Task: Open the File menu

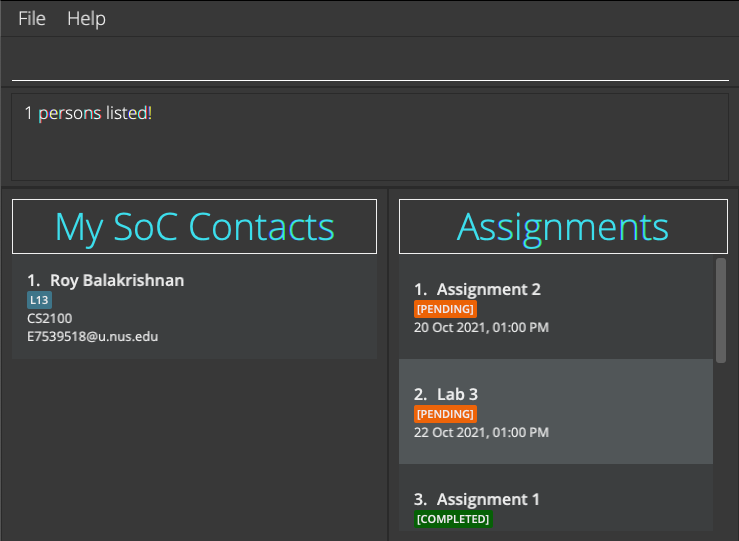Action: click(x=32, y=19)
